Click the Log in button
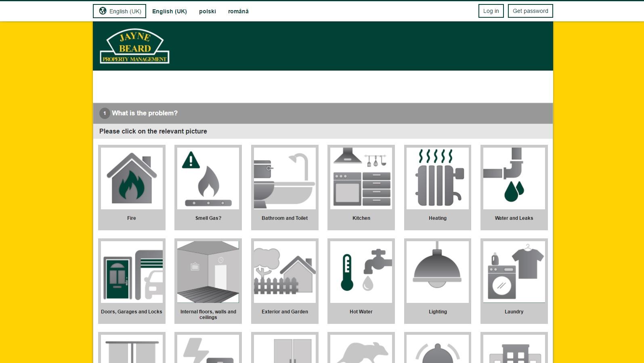Screen dimensions: 644x363 coord(491,11)
